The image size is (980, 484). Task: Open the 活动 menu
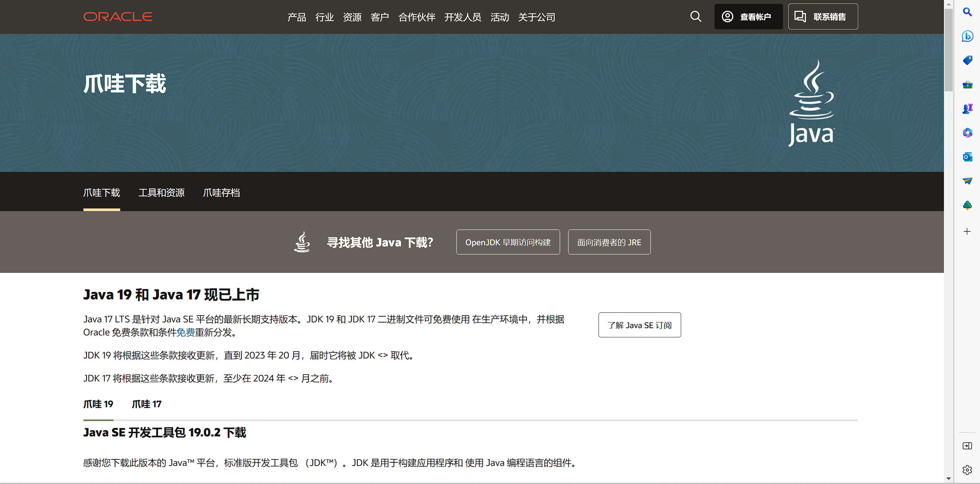click(500, 17)
